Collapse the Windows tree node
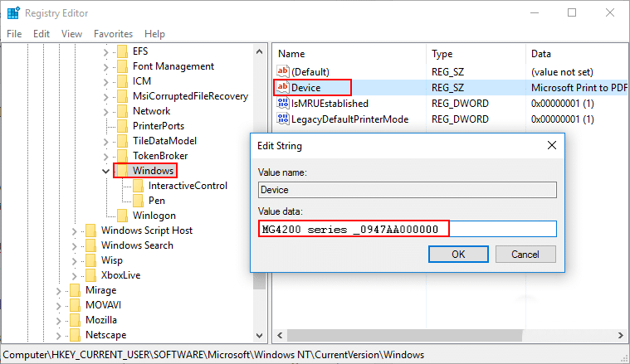630x364 pixels. tap(105, 172)
